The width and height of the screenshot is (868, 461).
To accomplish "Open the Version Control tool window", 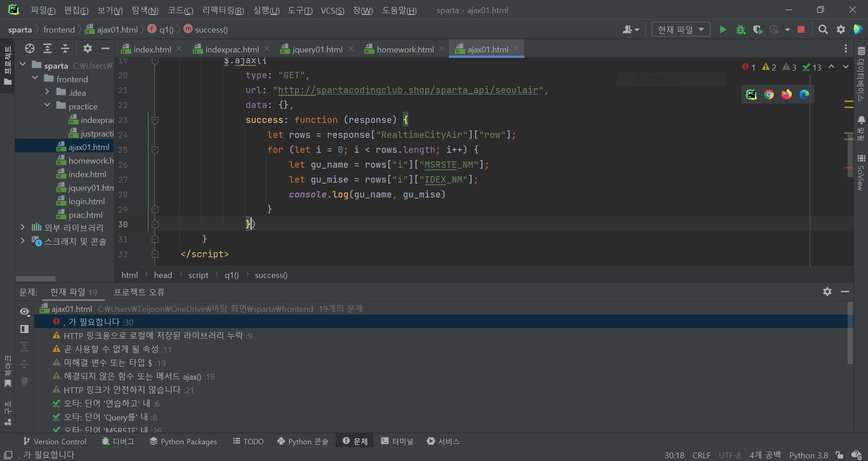I will click(x=54, y=442).
